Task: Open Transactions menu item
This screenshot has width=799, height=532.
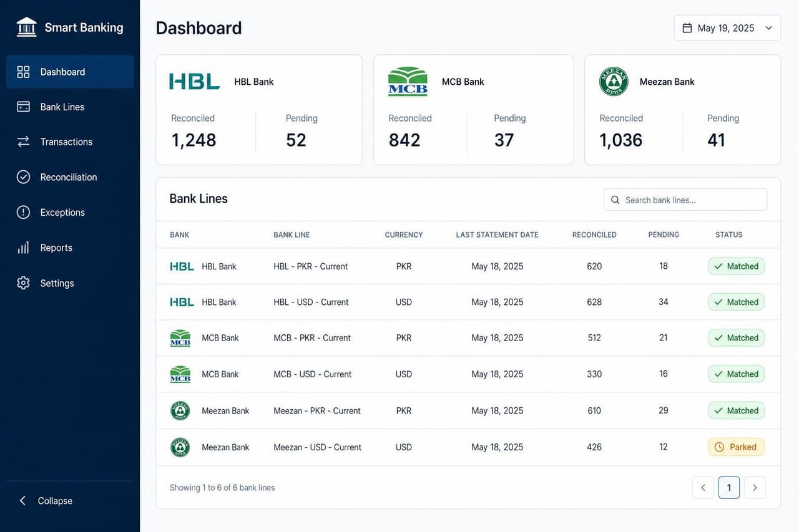Action: tap(70, 142)
